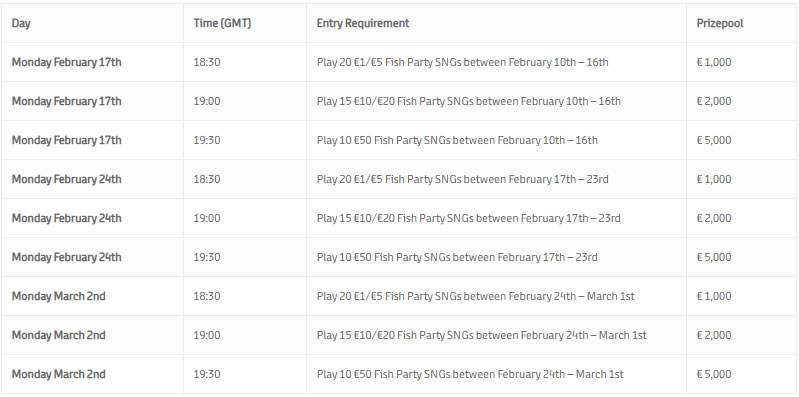Click Play 20 €1/€5 requirement February 10th – 16th
The image size is (799, 397).
463,63
